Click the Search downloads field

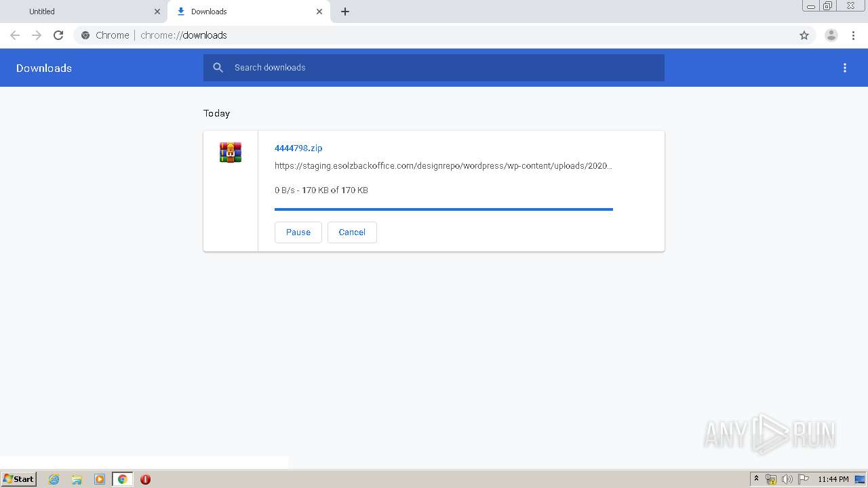point(434,68)
